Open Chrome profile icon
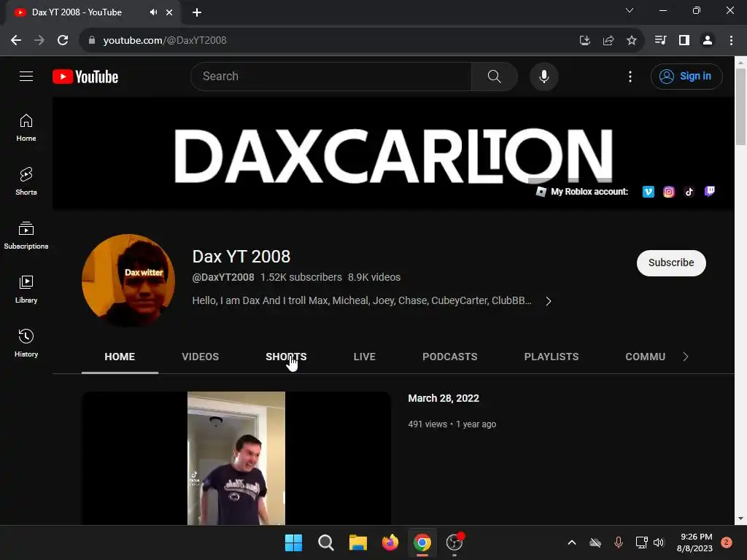Viewport: 747px width, 560px height. click(708, 41)
